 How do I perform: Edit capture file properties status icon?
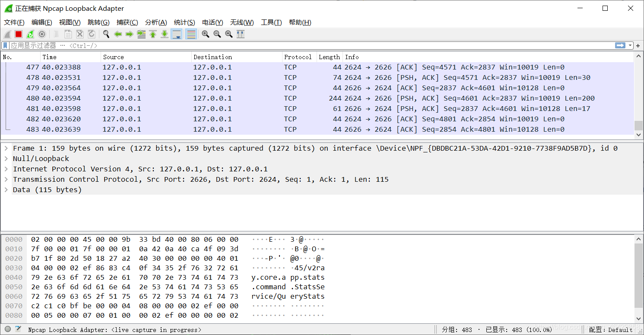(18, 329)
